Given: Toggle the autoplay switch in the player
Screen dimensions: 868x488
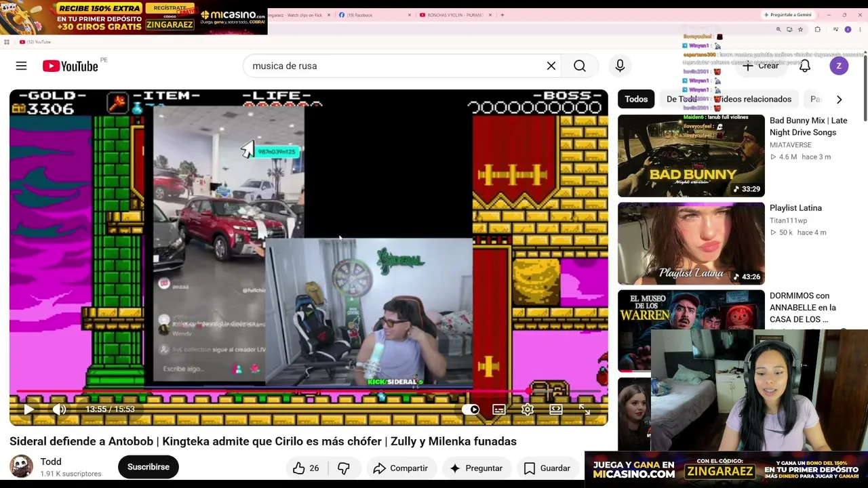Looking at the screenshot, I should 471,409.
